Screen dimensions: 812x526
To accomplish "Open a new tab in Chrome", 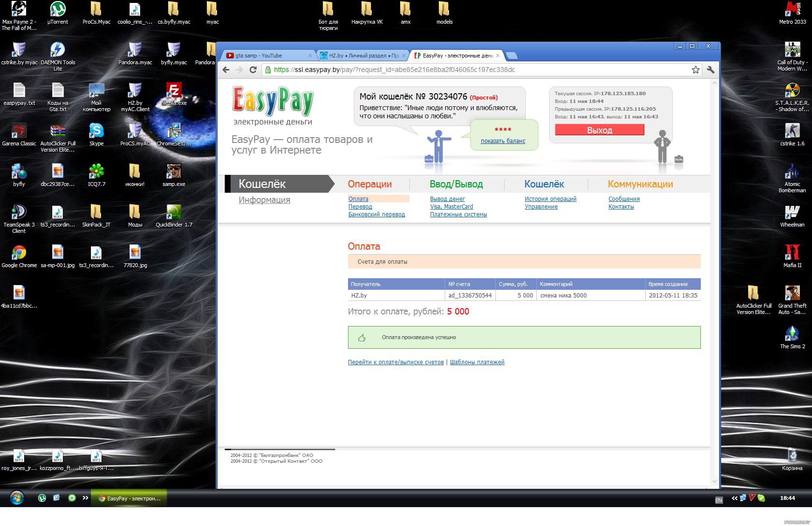I will pos(512,56).
